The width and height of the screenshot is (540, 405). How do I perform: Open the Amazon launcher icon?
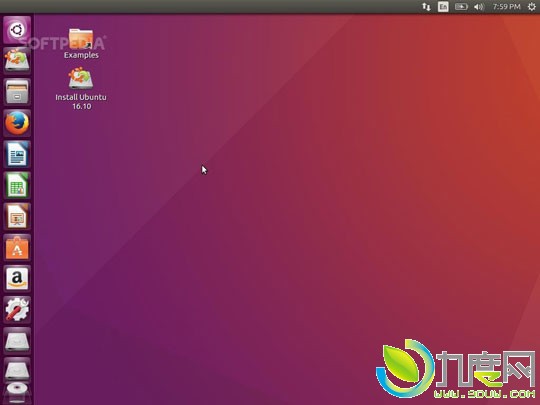click(x=17, y=279)
